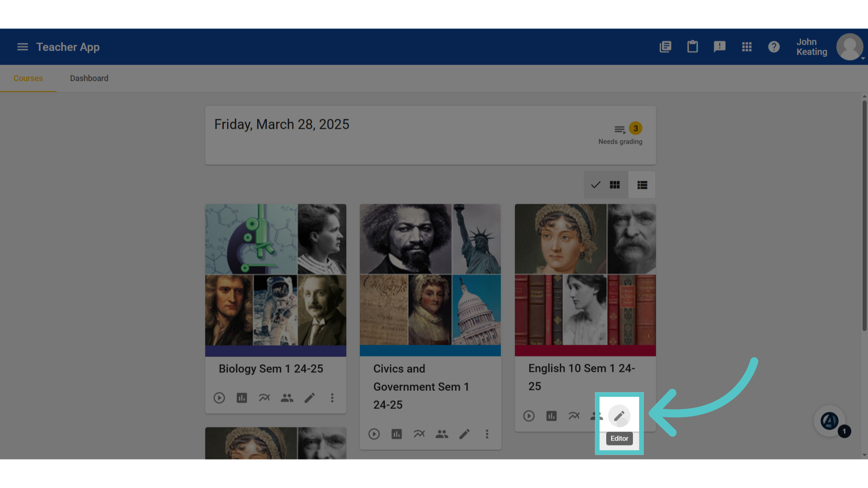Image resolution: width=868 pixels, height=488 pixels.
Task: Open the analytics trend icon for English 10
Action: (574, 416)
